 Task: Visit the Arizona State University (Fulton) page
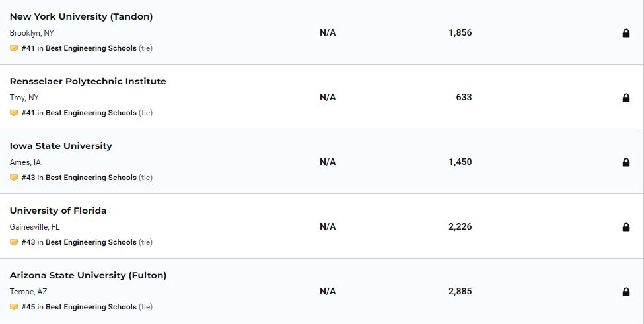click(88, 275)
